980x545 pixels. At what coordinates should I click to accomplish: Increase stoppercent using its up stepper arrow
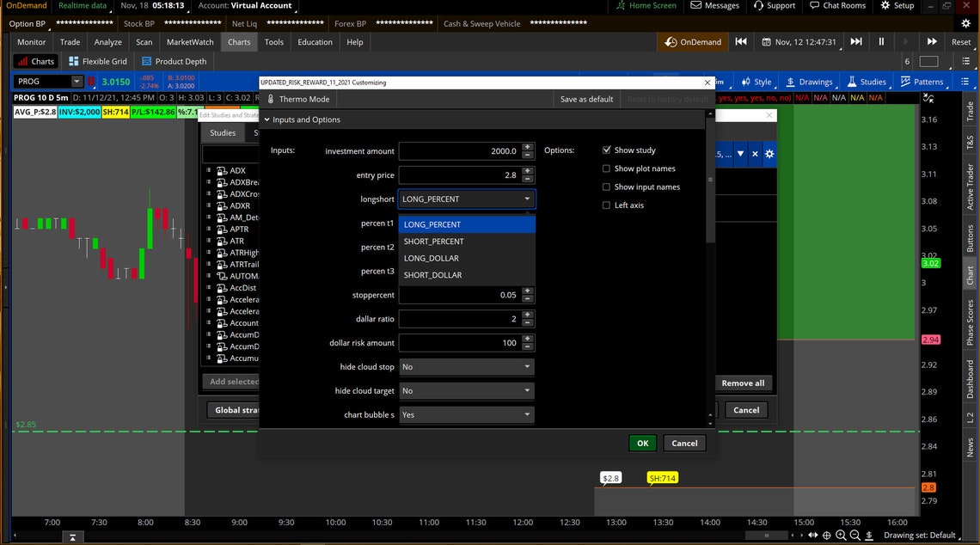pyautogui.click(x=526, y=291)
